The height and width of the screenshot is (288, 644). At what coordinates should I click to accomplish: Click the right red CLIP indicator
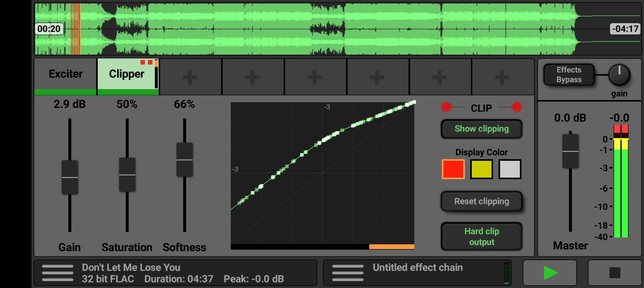517,107
